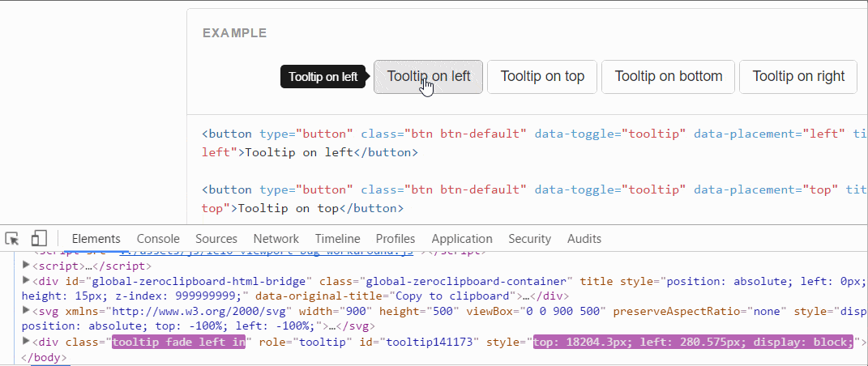The height and width of the screenshot is (366, 868).
Task: Expand the script element node
Action: (26, 265)
